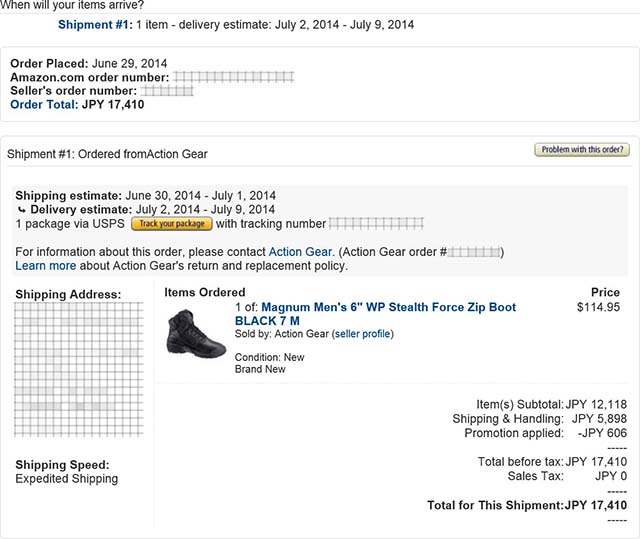
Task: Click the Promotion applied -JPY 606 line
Action: point(545,433)
